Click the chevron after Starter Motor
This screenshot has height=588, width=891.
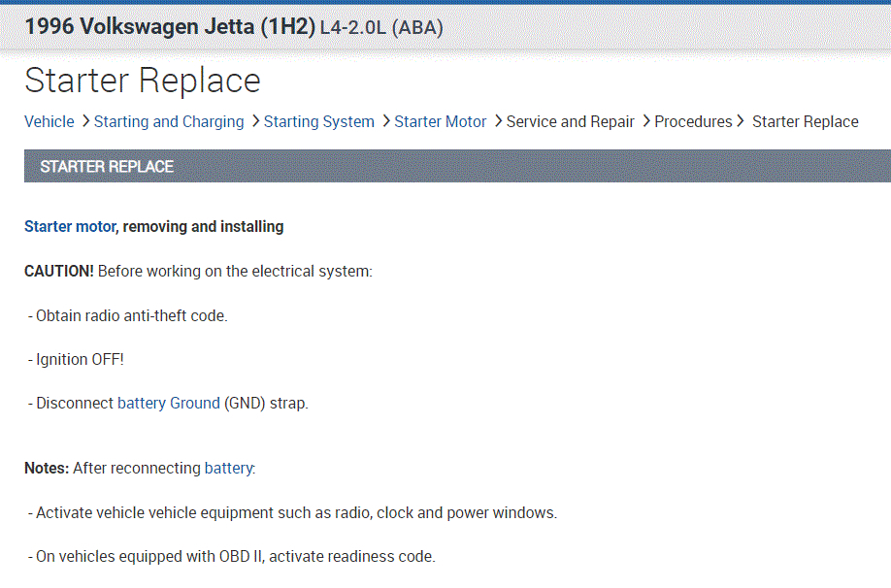pyautogui.click(x=498, y=121)
